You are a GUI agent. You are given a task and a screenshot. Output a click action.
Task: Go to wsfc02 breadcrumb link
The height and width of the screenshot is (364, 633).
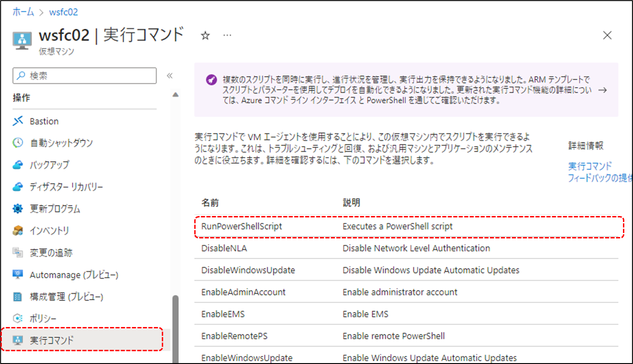(64, 12)
